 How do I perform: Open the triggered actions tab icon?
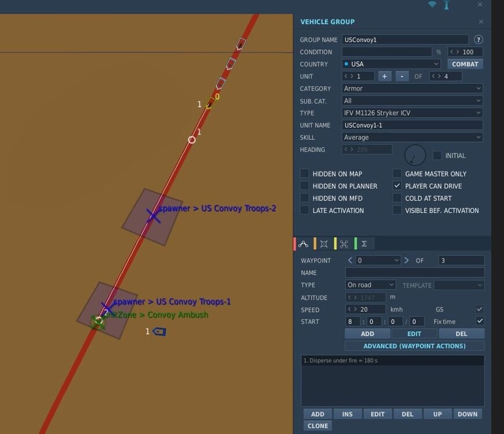pos(324,244)
